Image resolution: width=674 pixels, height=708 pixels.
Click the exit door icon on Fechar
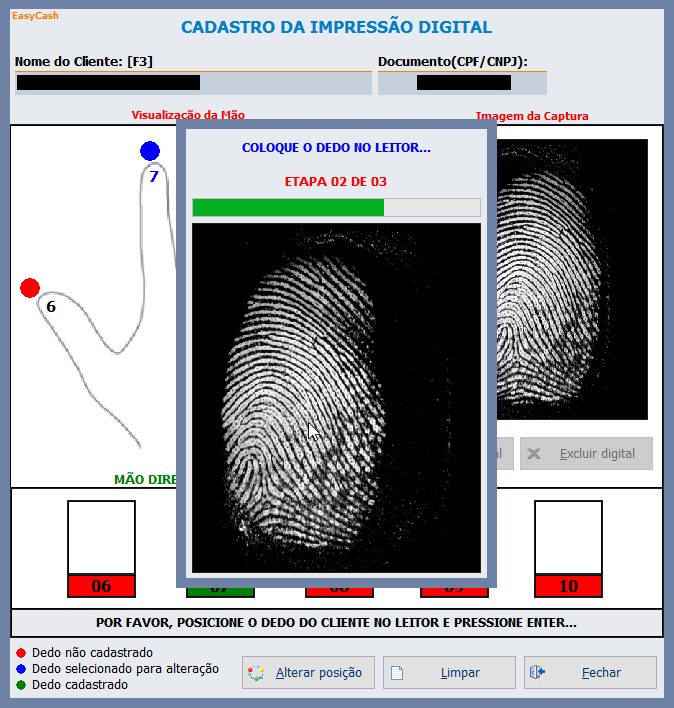[537, 673]
